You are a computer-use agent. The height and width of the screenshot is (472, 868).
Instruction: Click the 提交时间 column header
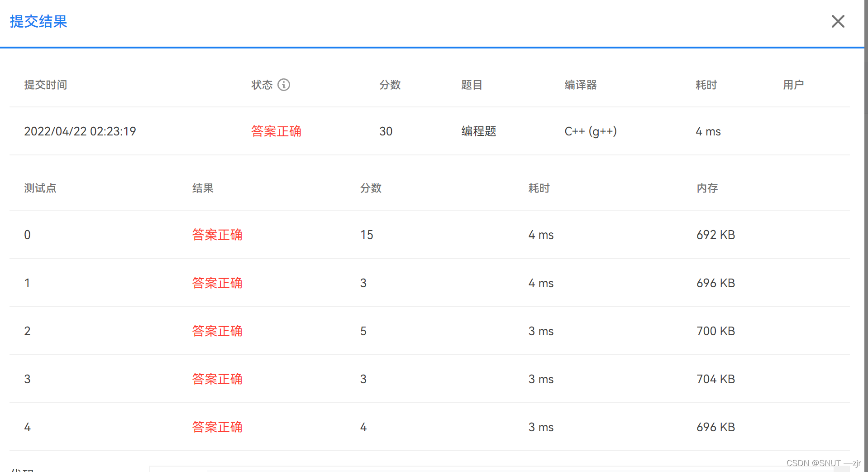click(x=46, y=85)
